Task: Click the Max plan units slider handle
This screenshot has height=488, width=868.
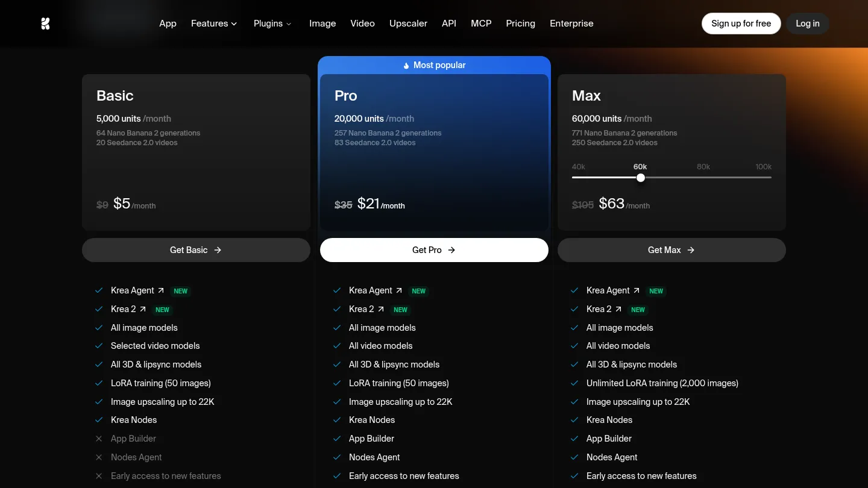Action: pyautogui.click(x=641, y=178)
